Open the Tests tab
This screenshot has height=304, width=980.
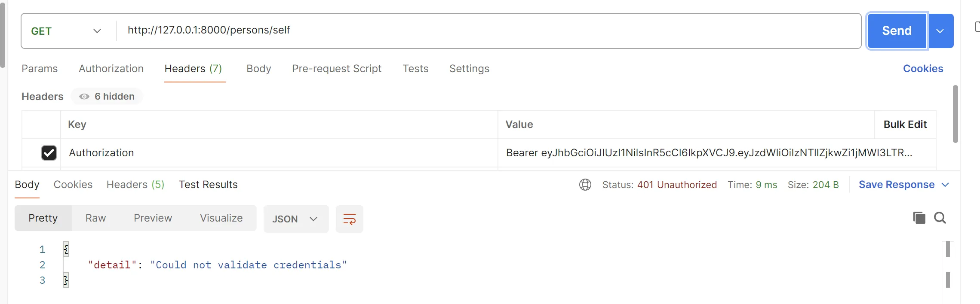pyautogui.click(x=415, y=69)
